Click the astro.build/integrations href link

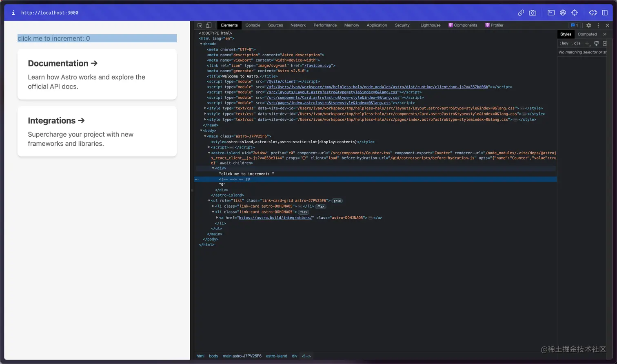pos(276,218)
